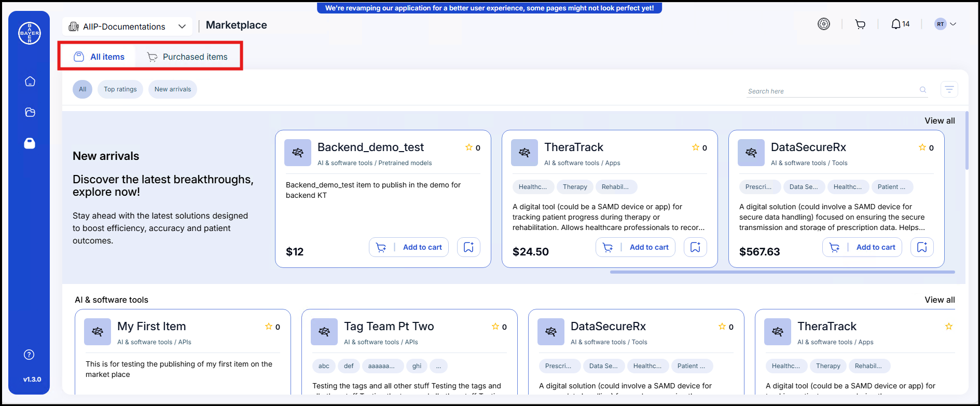Bookmark the Backend_demo_test item
The width and height of the screenshot is (980, 406).
468,247
